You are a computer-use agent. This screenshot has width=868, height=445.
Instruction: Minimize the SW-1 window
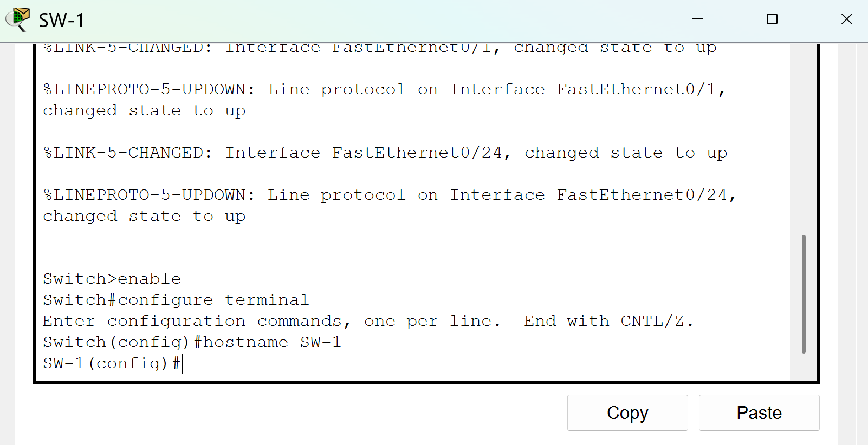pyautogui.click(x=698, y=19)
